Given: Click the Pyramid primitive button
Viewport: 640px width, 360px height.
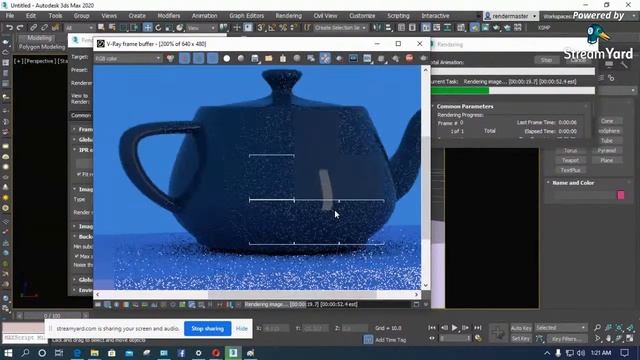Looking at the screenshot, I should pyautogui.click(x=607, y=151).
